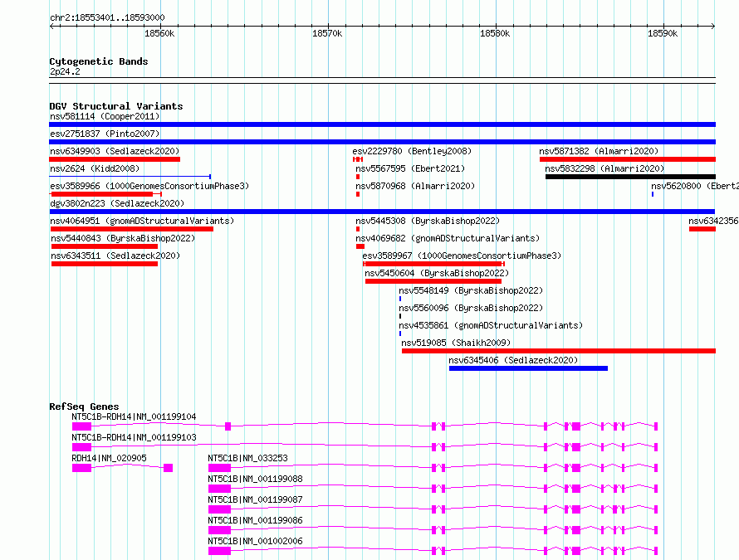The width and height of the screenshot is (739, 560).
Task: Click nsv5871382 (Almarri2020) label
Action: [599, 151]
